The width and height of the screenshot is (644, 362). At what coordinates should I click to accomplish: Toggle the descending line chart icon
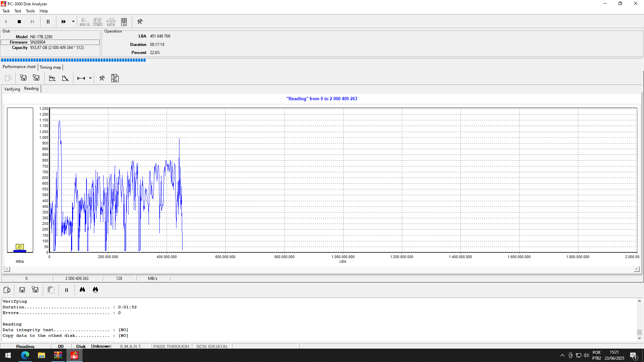click(x=65, y=78)
